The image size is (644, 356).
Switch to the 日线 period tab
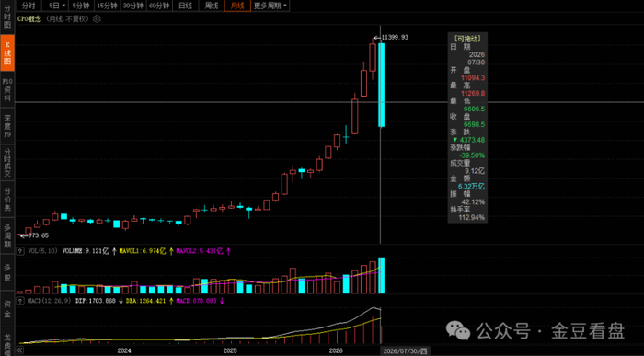click(x=185, y=6)
